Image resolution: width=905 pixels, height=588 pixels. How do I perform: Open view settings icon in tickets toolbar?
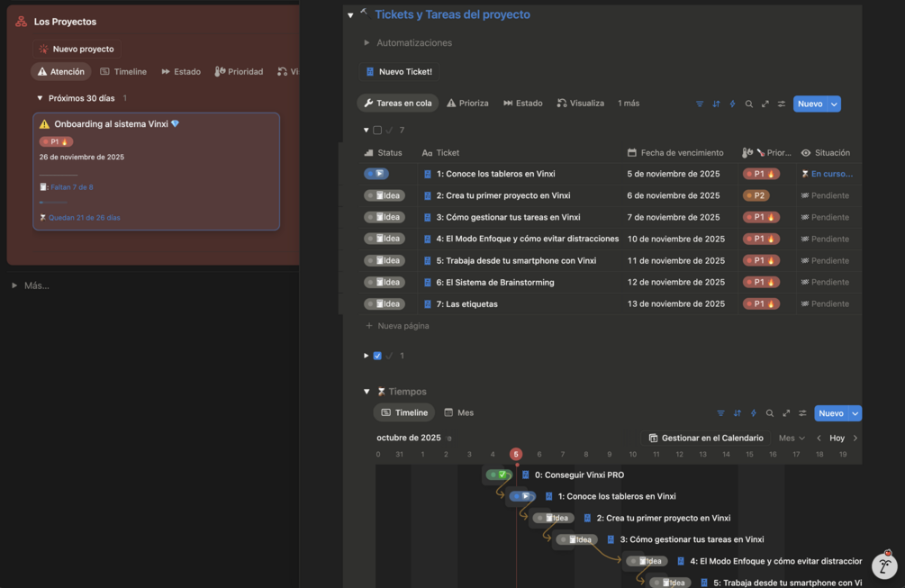(x=782, y=104)
